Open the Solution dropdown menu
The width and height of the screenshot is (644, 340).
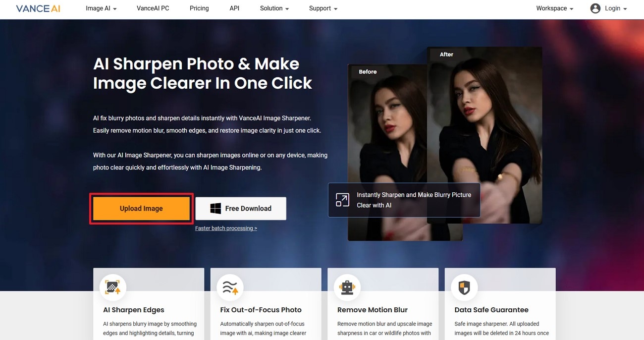click(x=274, y=8)
